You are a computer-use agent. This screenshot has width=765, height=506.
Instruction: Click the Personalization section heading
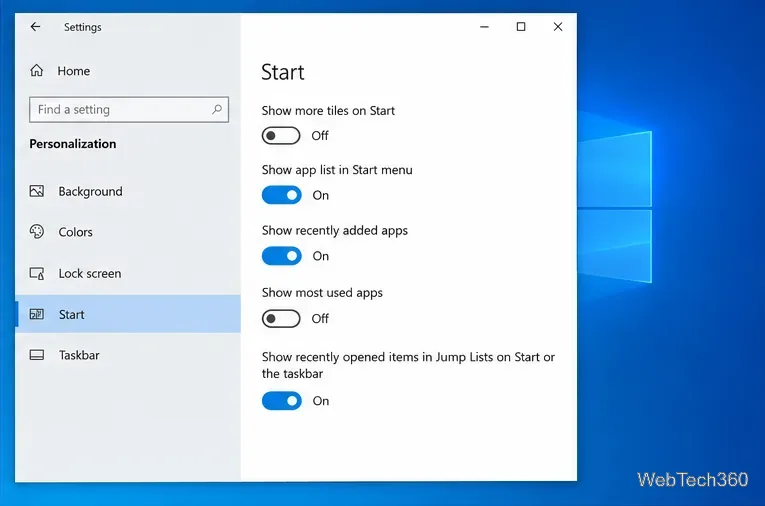pos(73,144)
